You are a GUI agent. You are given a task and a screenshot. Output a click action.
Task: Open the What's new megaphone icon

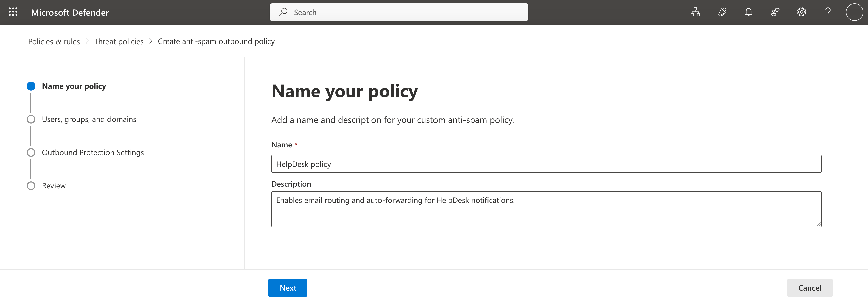[x=722, y=12]
